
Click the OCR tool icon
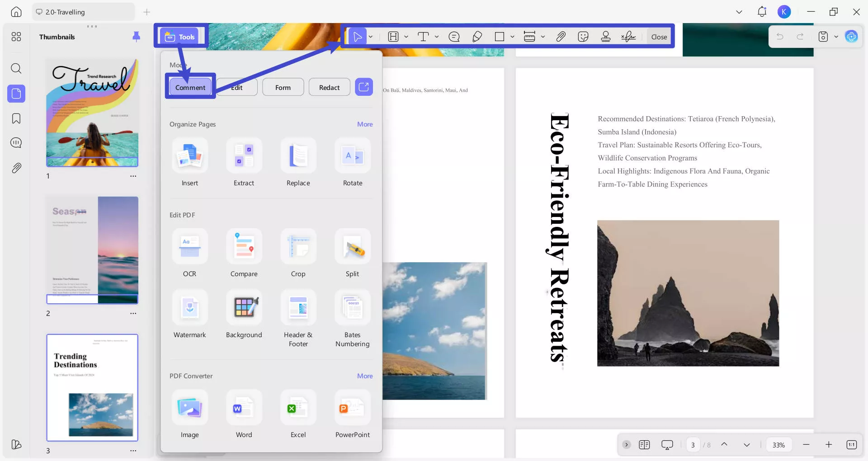(x=190, y=247)
